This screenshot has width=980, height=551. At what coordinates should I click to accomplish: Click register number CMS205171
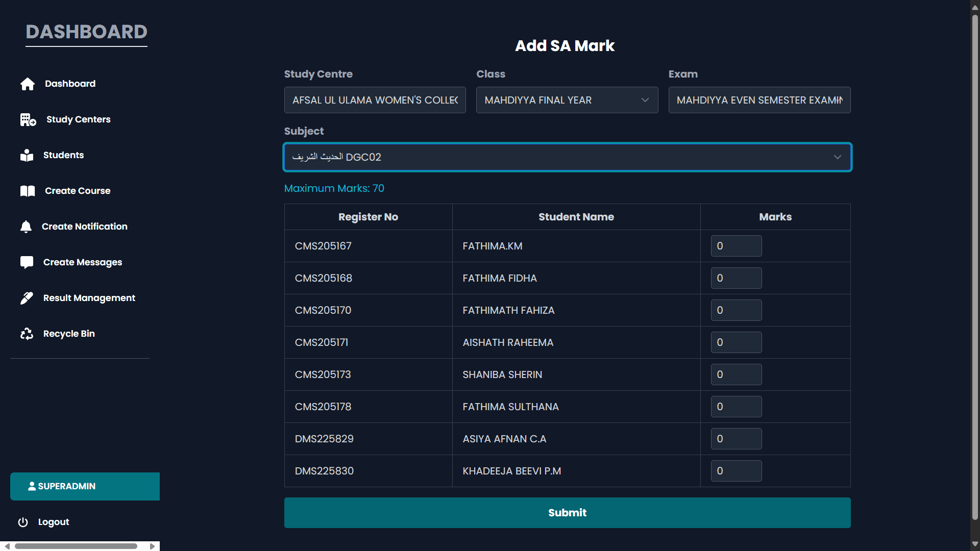point(322,342)
